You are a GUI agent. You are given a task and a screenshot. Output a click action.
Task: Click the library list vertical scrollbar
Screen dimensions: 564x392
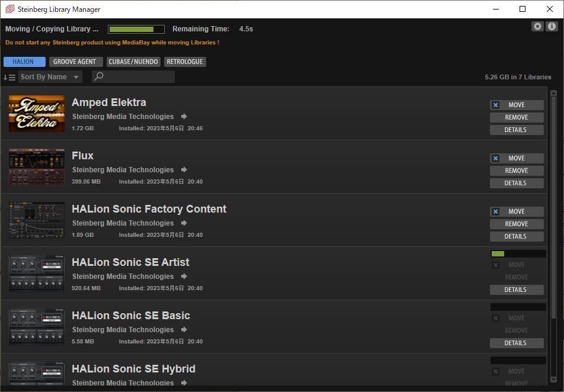[x=553, y=208]
